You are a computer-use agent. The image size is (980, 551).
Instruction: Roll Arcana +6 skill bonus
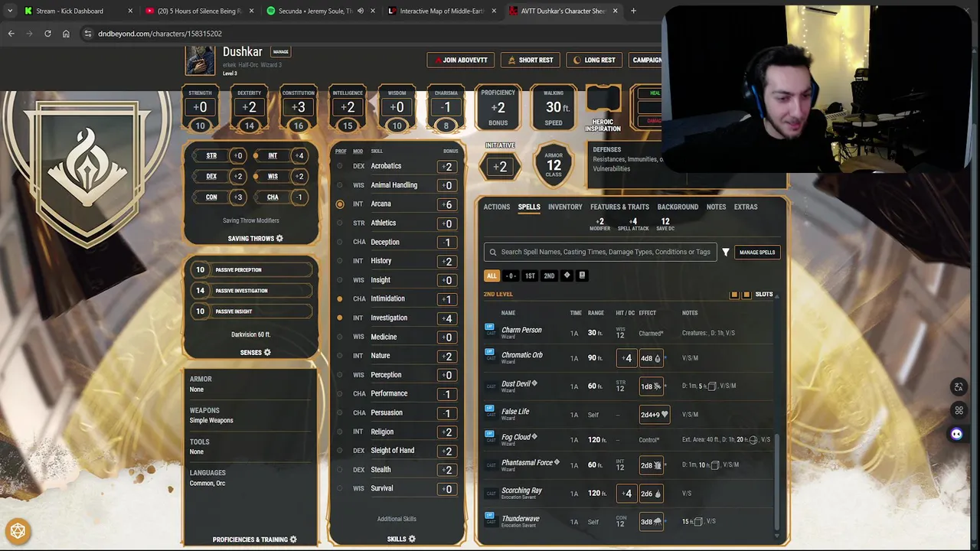coord(447,204)
